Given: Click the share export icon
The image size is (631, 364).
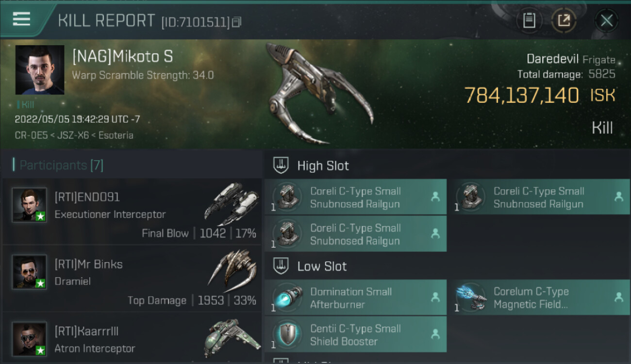Looking at the screenshot, I should pyautogui.click(x=564, y=20).
